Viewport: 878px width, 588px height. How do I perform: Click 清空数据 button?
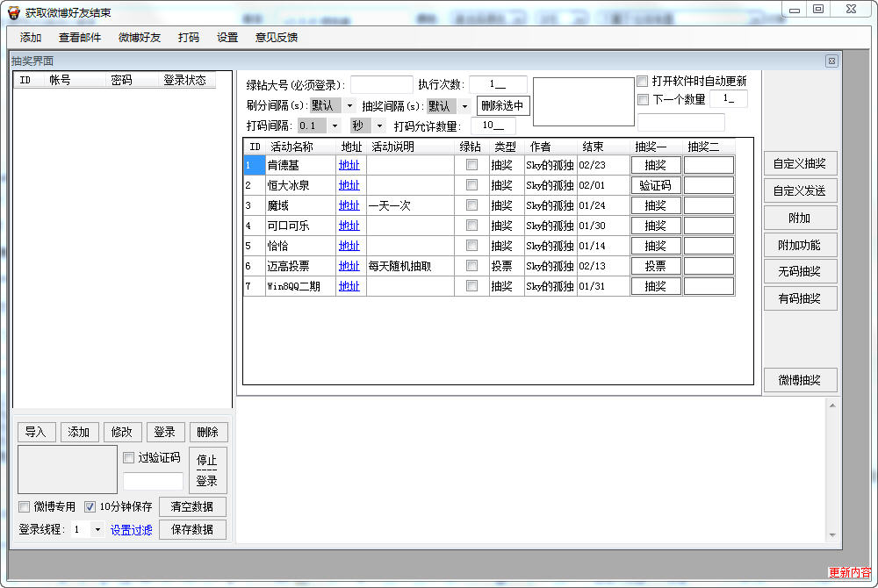(192, 507)
